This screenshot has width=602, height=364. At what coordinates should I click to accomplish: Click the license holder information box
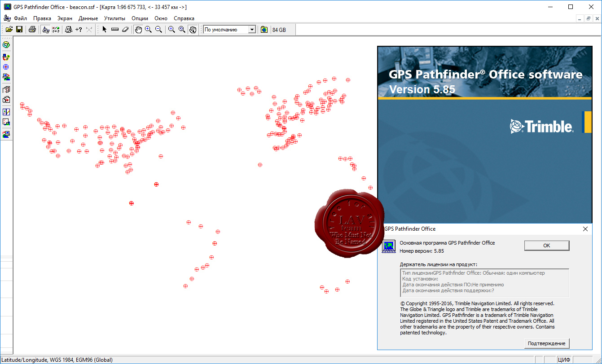(x=484, y=282)
